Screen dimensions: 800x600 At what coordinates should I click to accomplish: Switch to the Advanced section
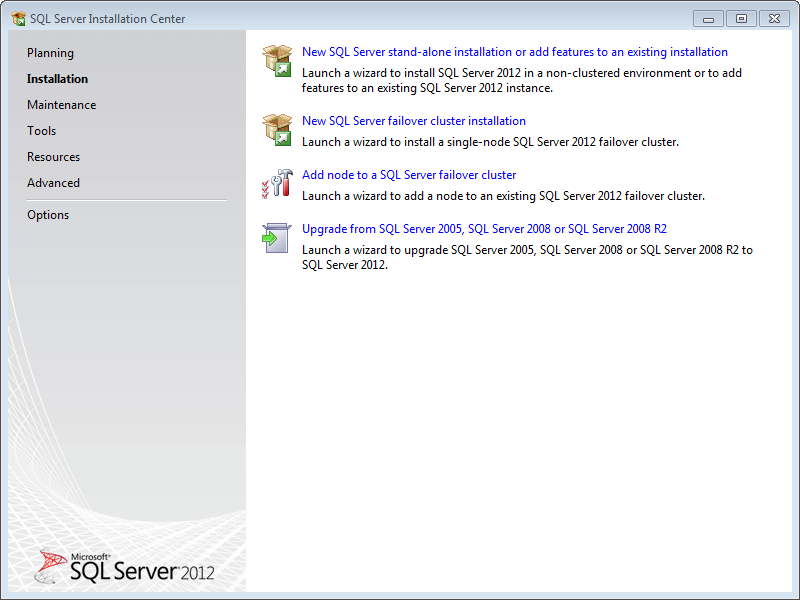point(54,183)
